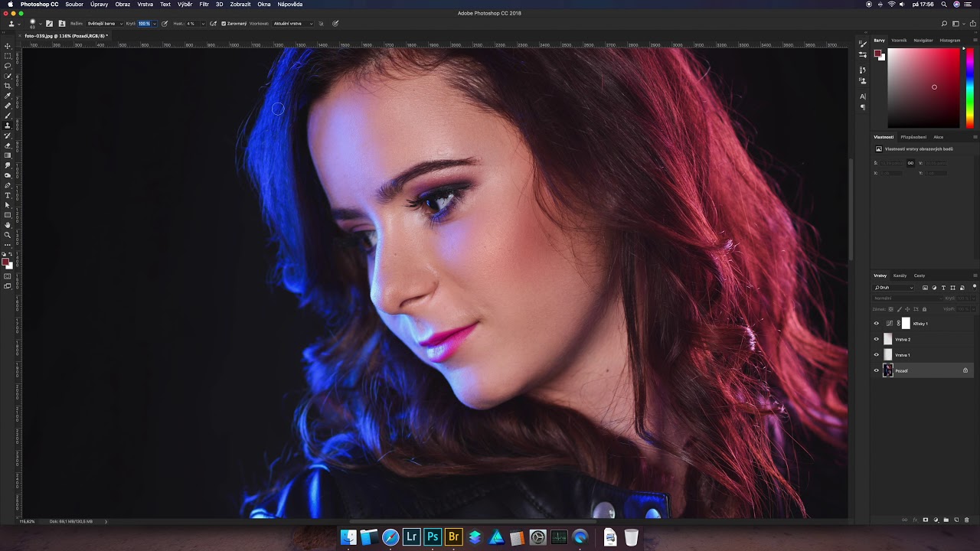Image resolution: width=980 pixels, height=551 pixels.
Task: Select the Pen tool
Action: tap(8, 185)
